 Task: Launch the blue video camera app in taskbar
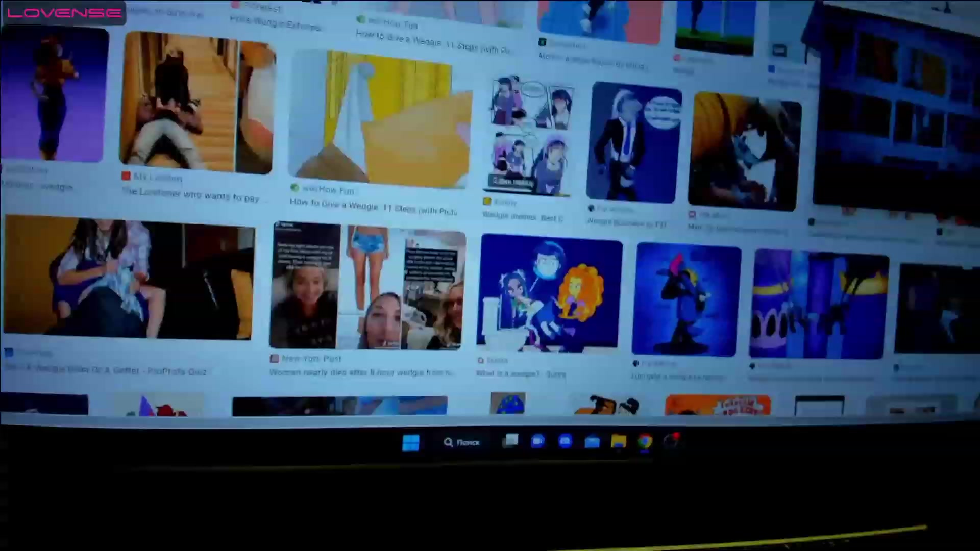point(537,441)
